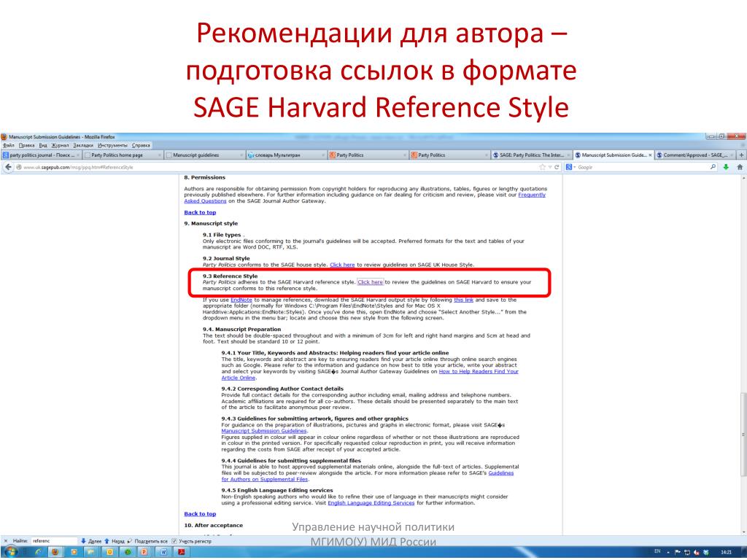This screenshot has height=560, width=747.
Task: Open 'Click here' link in Reference Style
Action: (x=370, y=282)
